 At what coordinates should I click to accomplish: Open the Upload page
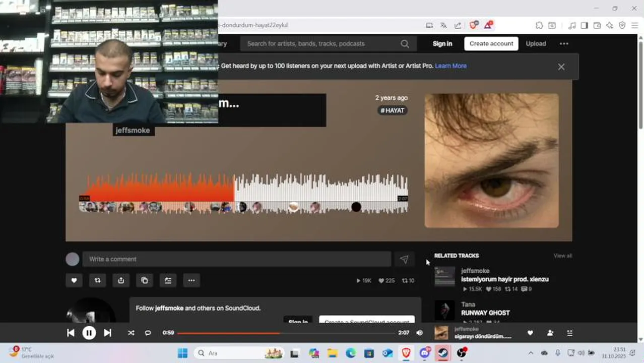[x=536, y=44]
